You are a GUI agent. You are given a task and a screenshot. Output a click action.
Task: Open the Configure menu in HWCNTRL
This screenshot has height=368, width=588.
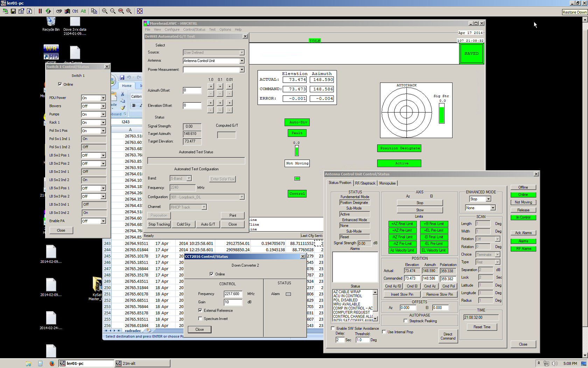(x=172, y=30)
